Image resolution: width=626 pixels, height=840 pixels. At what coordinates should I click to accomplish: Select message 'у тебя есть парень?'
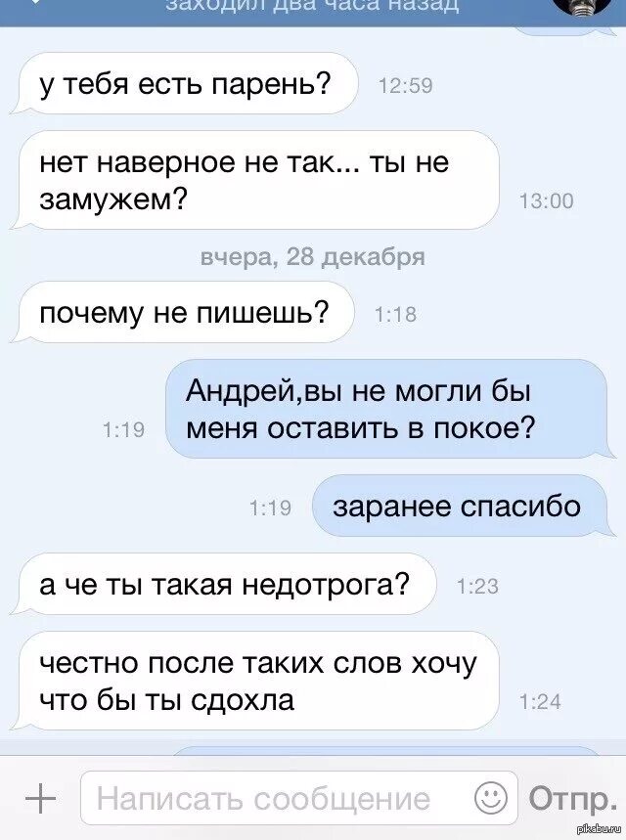(184, 83)
